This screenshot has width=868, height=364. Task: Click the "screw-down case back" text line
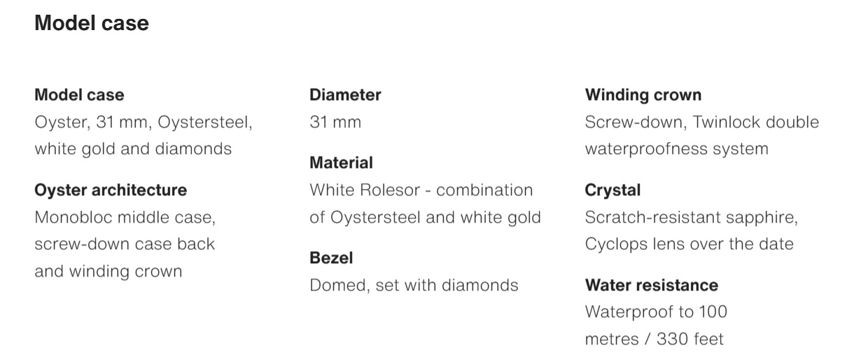[x=125, y=244]
